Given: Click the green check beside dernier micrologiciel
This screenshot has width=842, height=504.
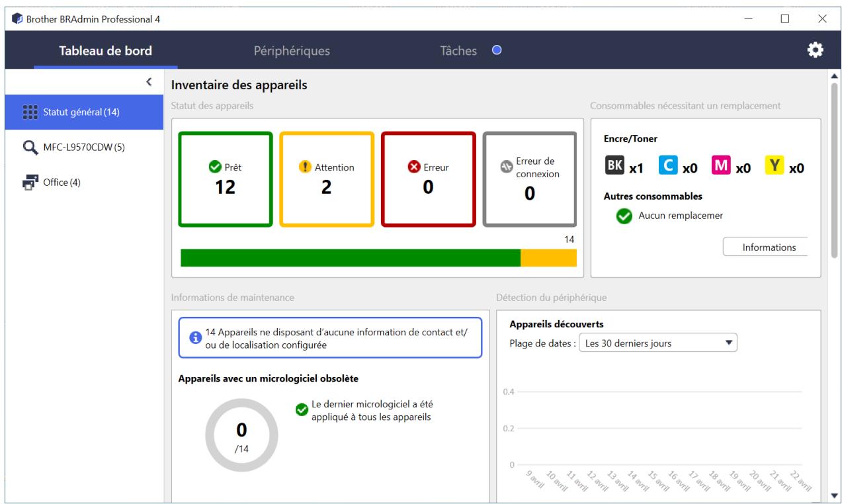Looking at the screenshot, I should (x=301, y=410).
